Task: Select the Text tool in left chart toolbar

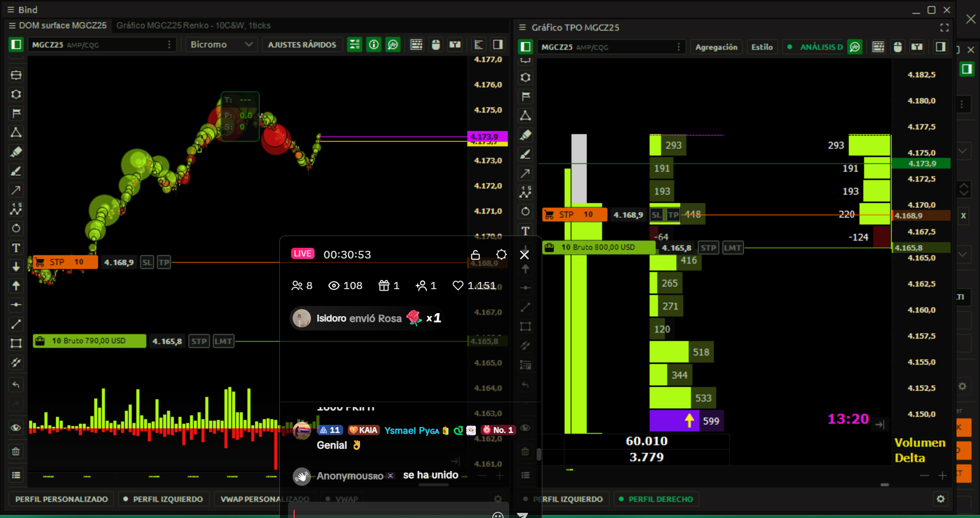Action: [x=16, y=248]
